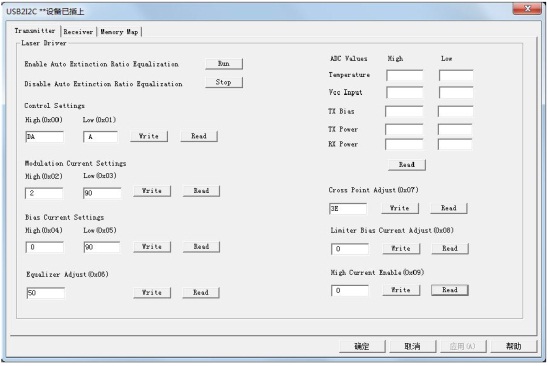This screenshot has height=366, width=548.
Task: Focus the Bias Current Low(0x05) field
Action: [x=102, y=247]
